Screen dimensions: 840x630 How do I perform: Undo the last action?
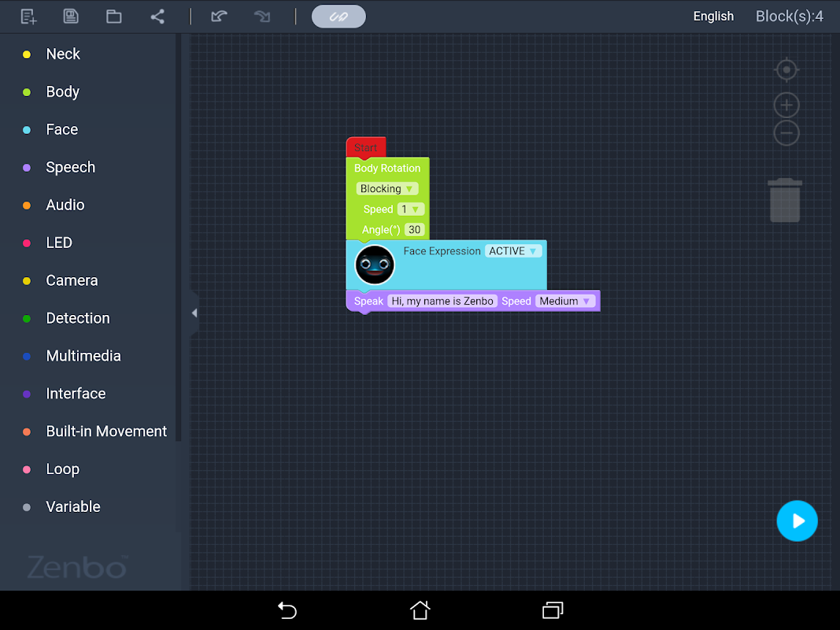(219, 17)
